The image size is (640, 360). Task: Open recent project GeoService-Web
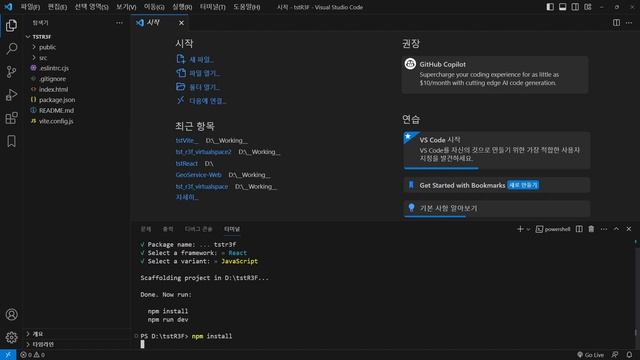[198, 175]
